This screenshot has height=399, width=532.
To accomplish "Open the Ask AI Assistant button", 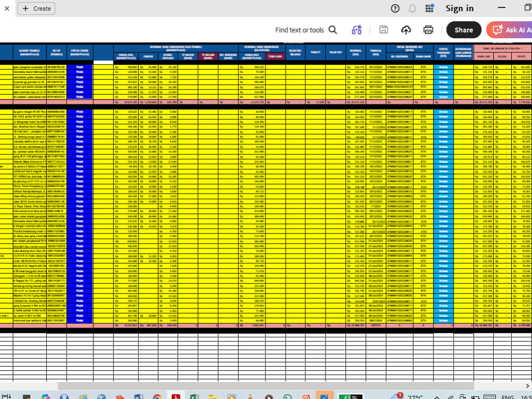I will [x=509, y=30].
